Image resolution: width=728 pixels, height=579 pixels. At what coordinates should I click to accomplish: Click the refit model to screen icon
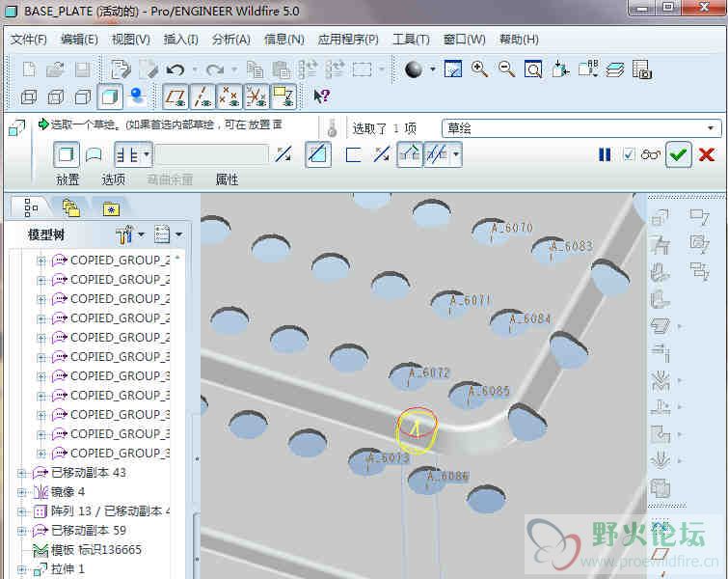(533, 69)
